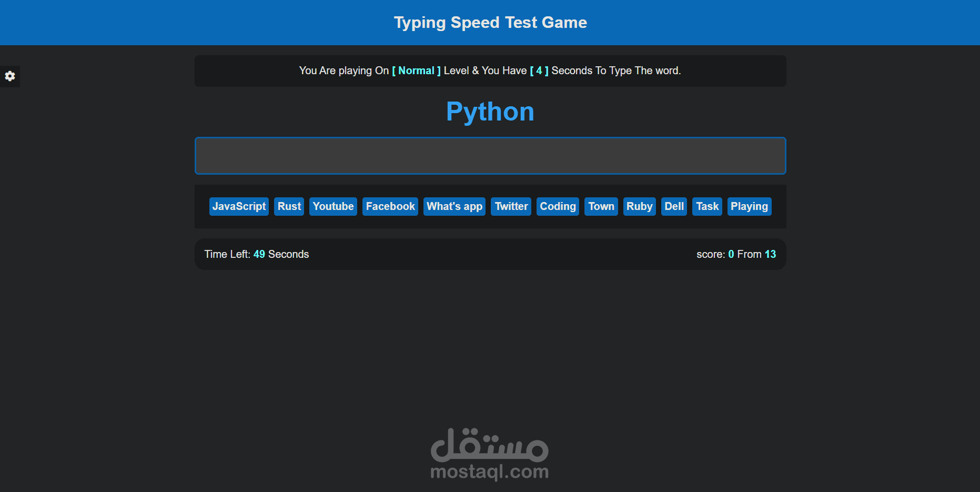Viewport: 980px width, 492px height.
Task: Click the Normal level label
Action: tap(416, 71)
